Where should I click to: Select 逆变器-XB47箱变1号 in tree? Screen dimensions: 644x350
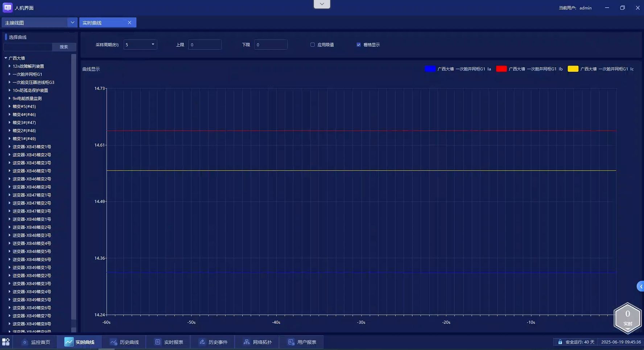[32, 195]
